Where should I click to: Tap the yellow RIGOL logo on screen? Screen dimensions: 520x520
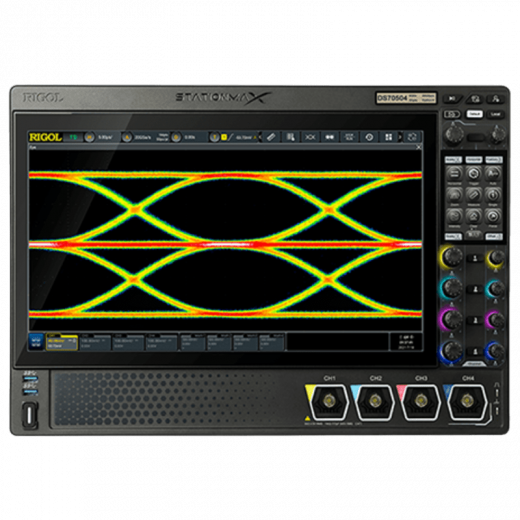(45, 137)
